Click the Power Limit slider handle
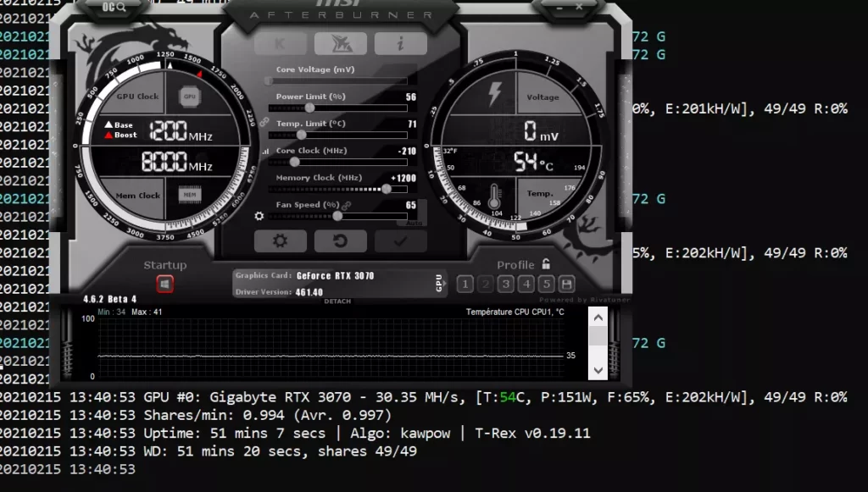The width and height of the screenshot is (868, 492). click(309, 108)
